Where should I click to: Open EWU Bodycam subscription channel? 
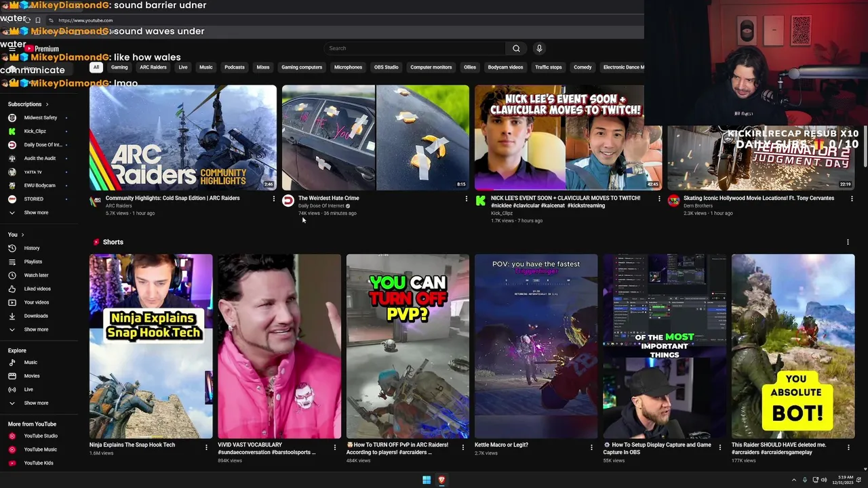coord(39,186)
